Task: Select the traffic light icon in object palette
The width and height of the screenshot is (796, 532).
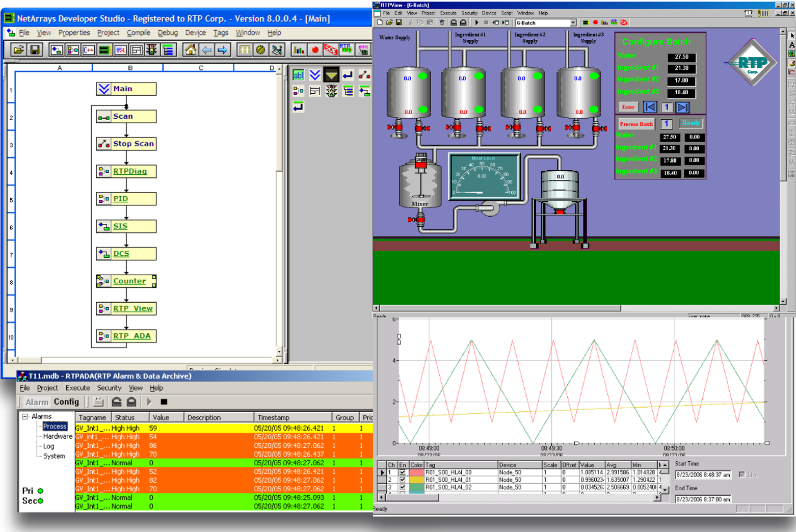Action: (332, 91)
